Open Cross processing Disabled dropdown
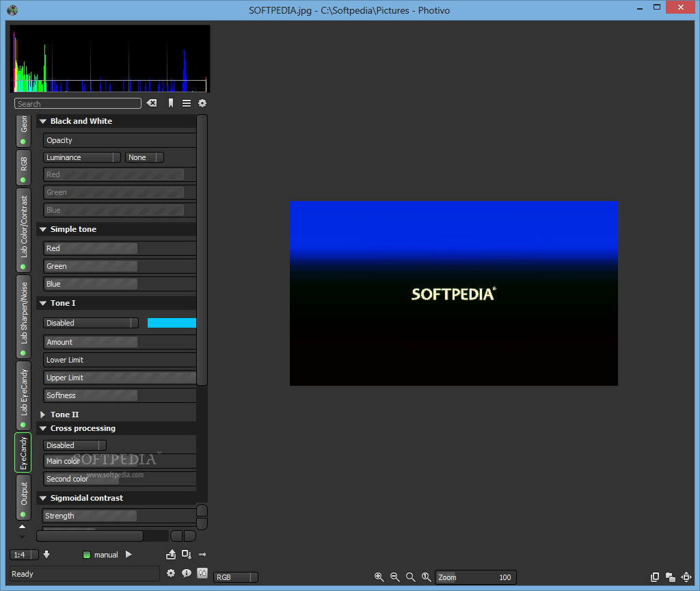Screen dimensions: 700x591 click(x=75, y=445)
